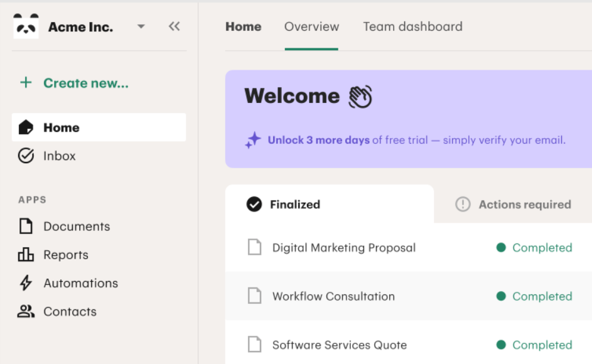Collapse the sidebar with double chevron

pyautogui.click(x=174, y=26)
